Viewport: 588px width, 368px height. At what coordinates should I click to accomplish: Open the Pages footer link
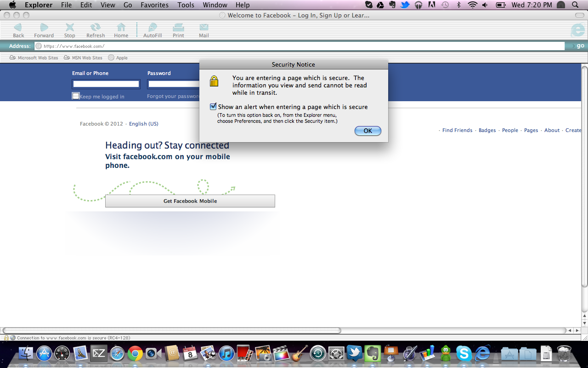click(x=531, y=130)
